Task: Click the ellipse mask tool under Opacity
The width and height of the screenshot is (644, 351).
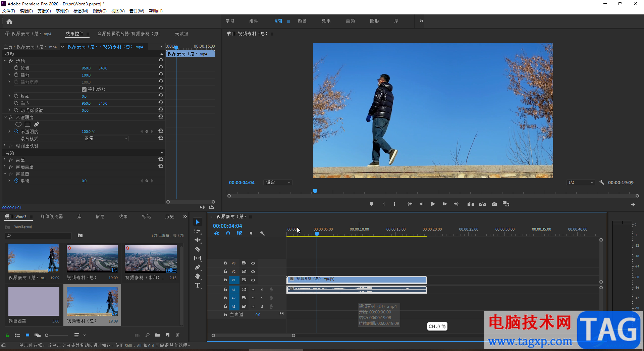Action: [18, 124]
